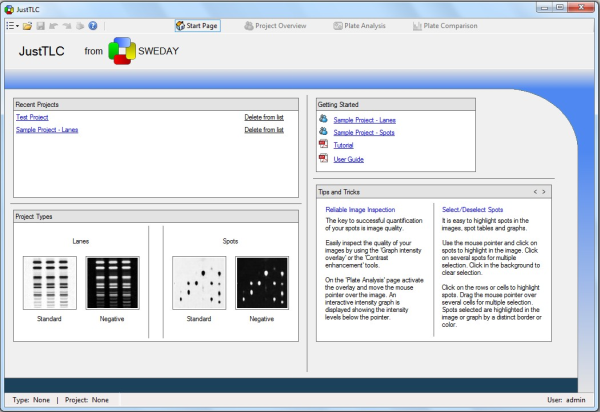
Task: Click the Reliable Image Inspection tip heading
Action: point(360,210)
